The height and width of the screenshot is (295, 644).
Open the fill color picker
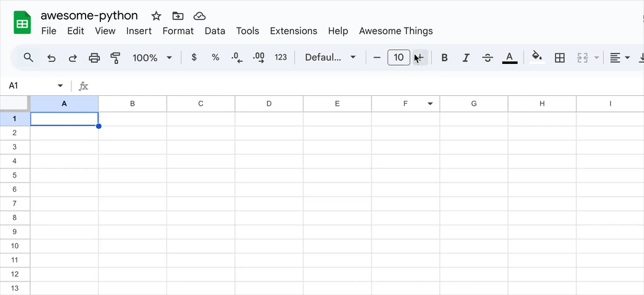coord(537,57)
